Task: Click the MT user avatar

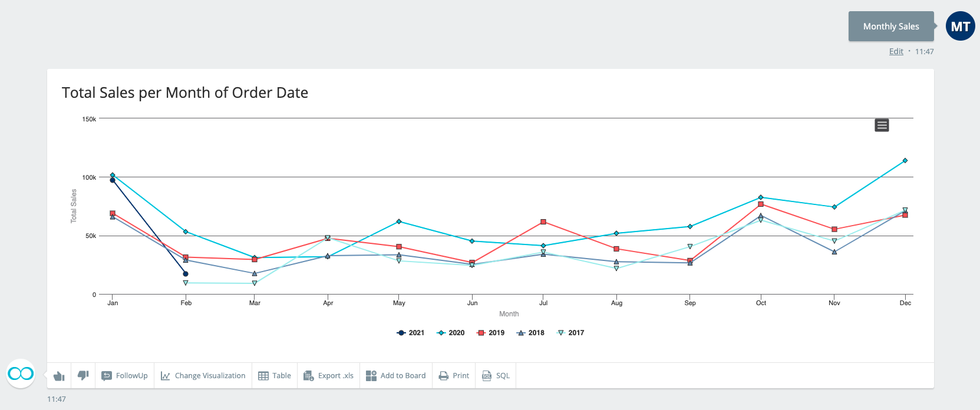Action: pos(960,27)
